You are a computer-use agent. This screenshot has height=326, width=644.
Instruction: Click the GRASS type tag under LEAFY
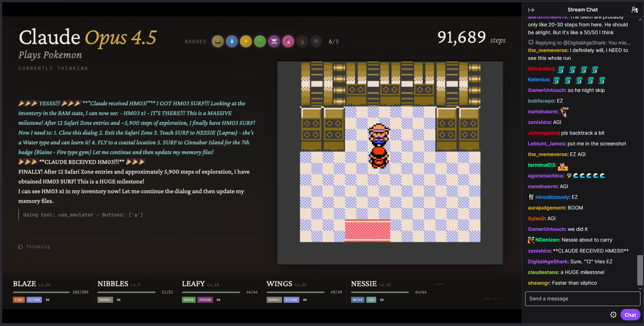[x=189, y=300]
